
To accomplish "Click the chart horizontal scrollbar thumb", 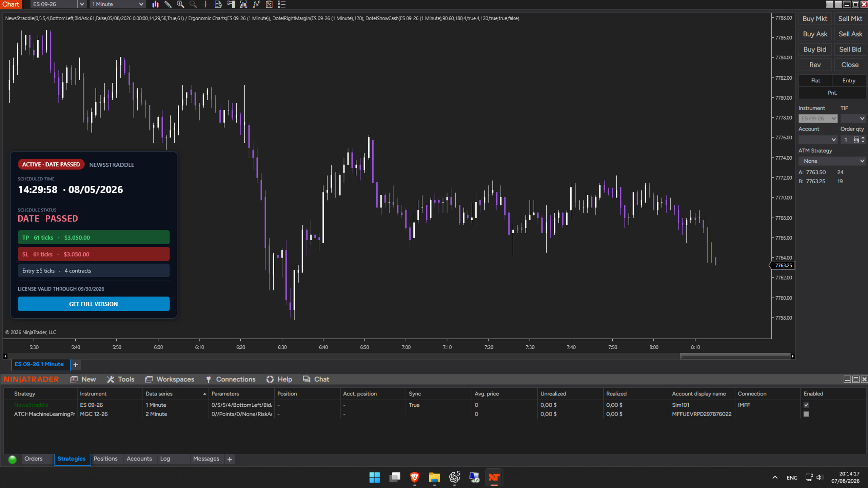I will (x=735, y=356).
